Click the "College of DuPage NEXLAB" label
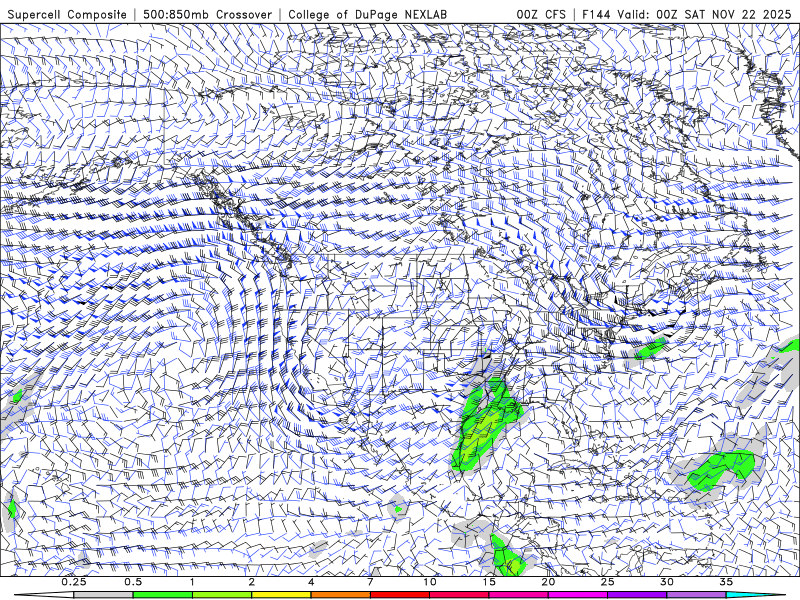The width and height of the screenshot is (800, 600). pos(367,14)
